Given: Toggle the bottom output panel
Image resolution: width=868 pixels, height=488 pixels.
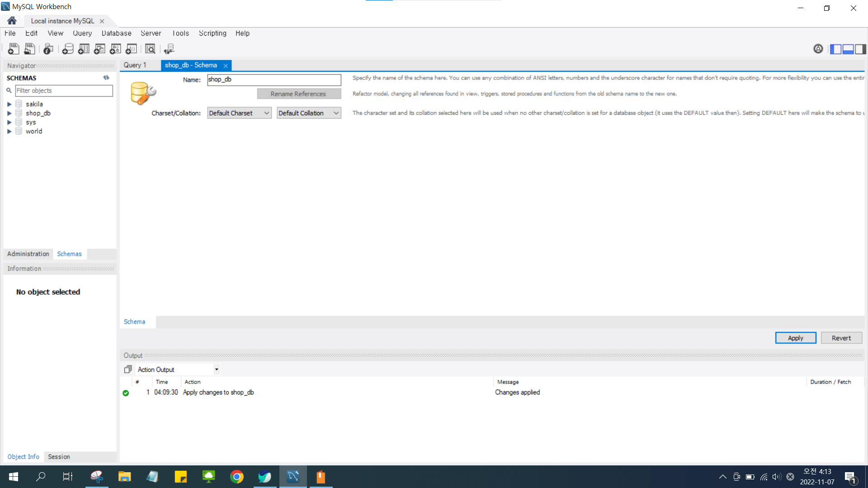Looking at the screenshot, I should pyautogui.click(x=848, y=49).
